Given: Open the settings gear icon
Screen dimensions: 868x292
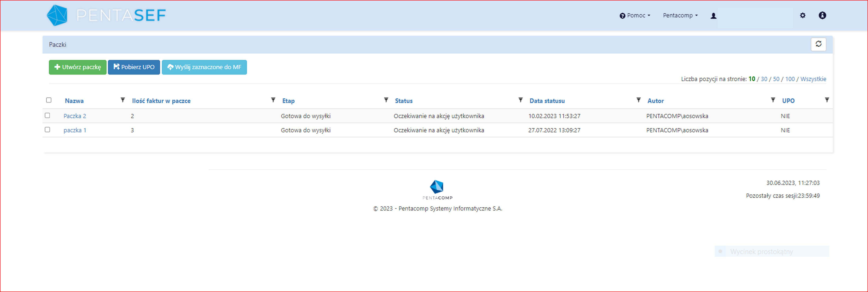Looking at the screenshot, I should (803, 16).
